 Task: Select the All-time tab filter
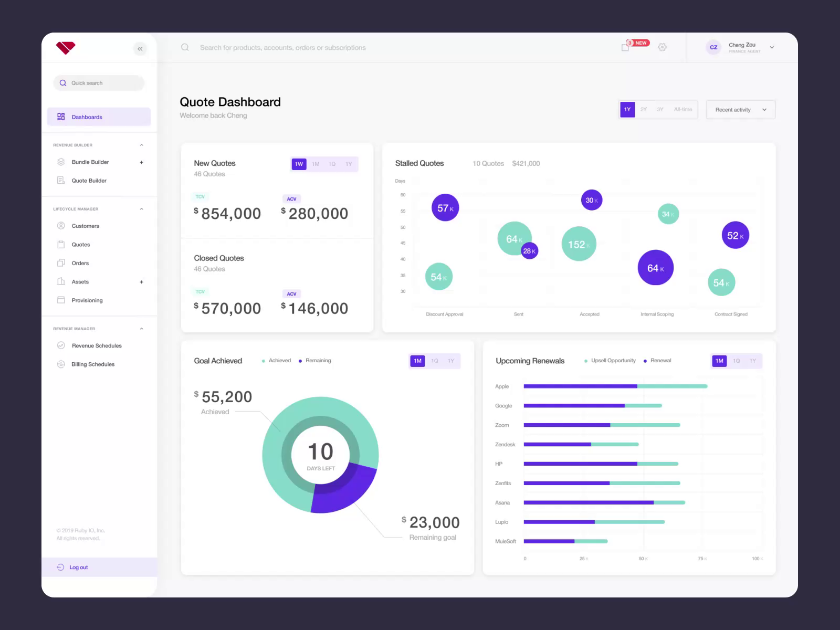[683, 109]
